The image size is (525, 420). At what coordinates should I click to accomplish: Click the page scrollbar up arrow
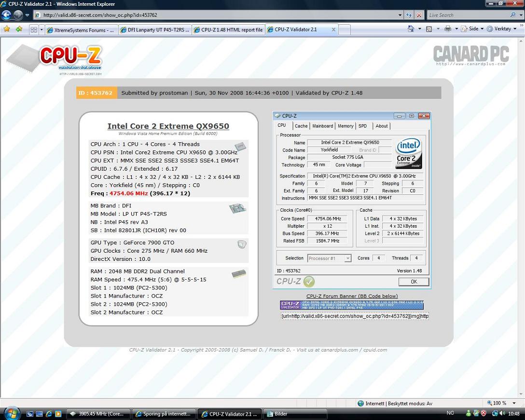521,41
